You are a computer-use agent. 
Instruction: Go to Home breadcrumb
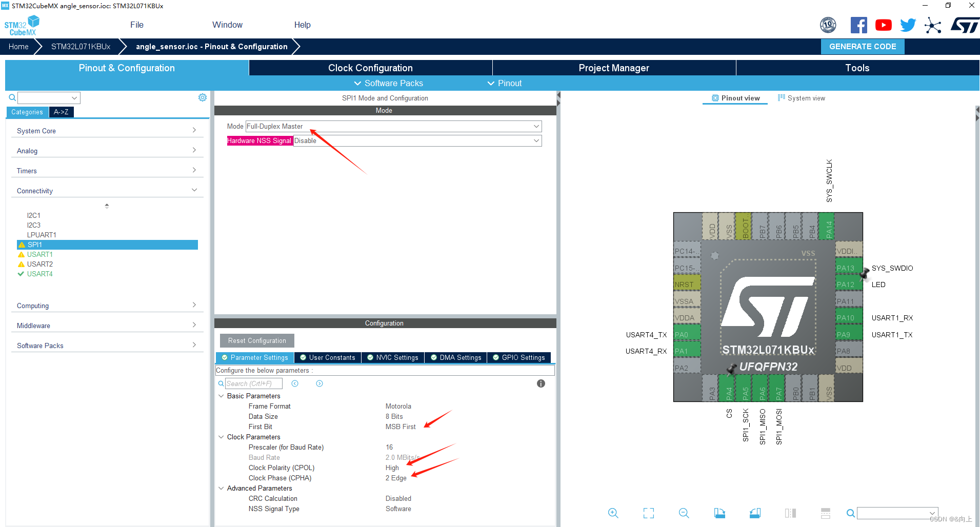click(18, 46)
